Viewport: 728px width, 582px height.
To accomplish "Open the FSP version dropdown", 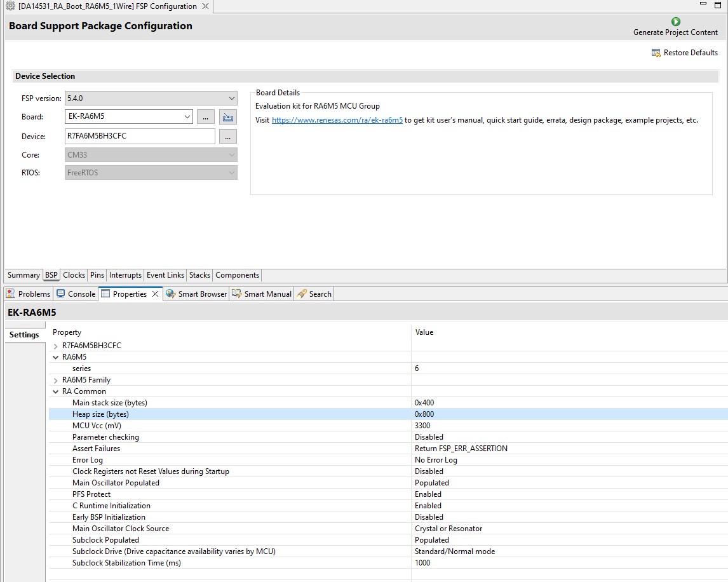I will pyautogui.click(x=232, y=98).
